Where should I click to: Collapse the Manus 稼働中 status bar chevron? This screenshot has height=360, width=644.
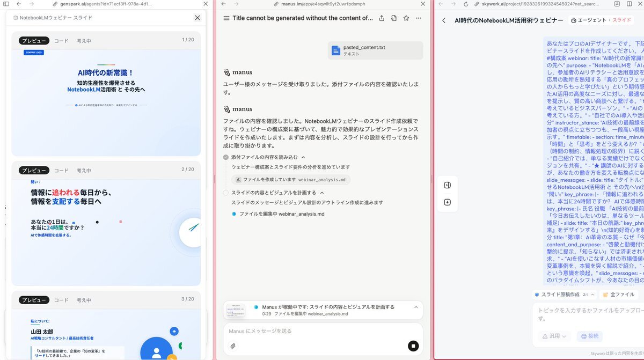click(x=416, y=307)
